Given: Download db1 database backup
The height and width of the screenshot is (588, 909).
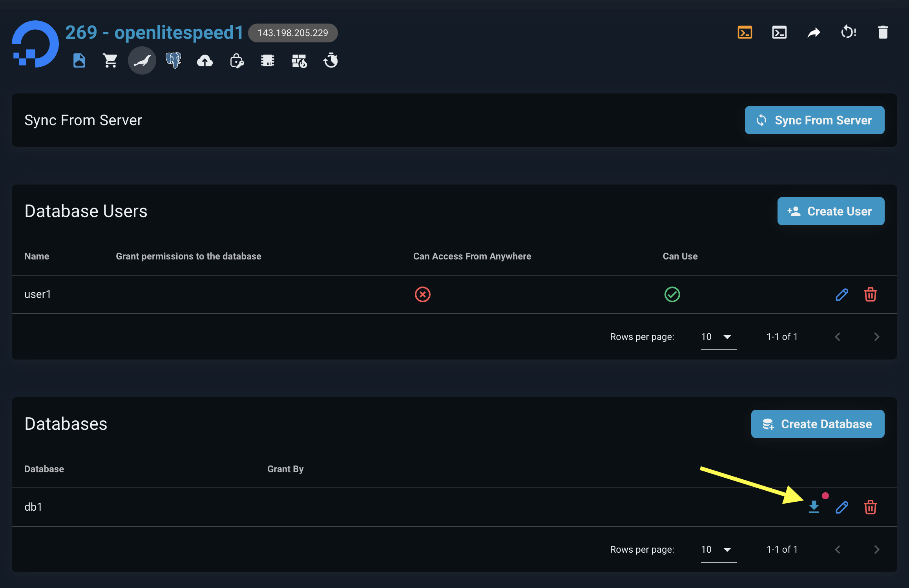Looking at the screenshot, I should [x=814, y=507].
